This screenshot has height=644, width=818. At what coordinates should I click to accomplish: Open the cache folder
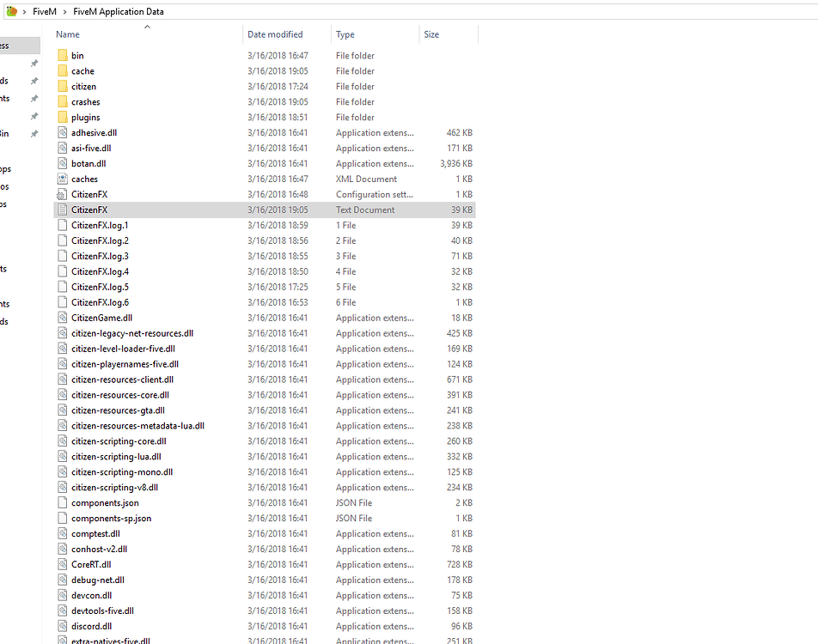point(82,70)
